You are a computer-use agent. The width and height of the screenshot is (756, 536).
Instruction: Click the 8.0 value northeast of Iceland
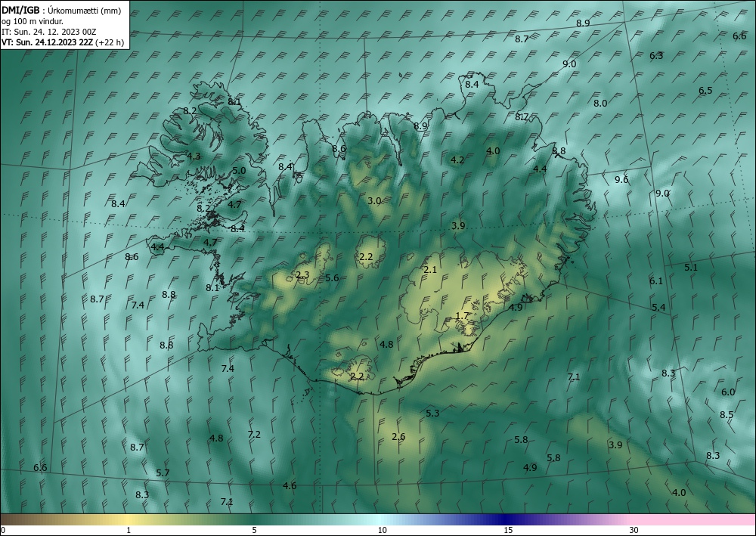[x=600, y=103]
